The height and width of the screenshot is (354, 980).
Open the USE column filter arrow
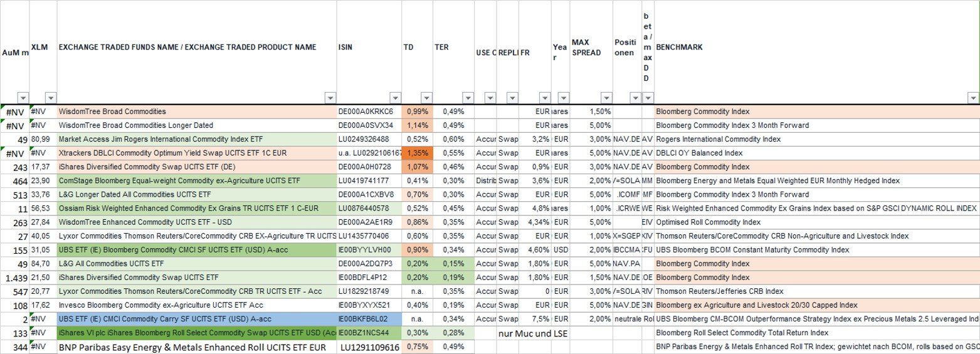tap(490, 98)
